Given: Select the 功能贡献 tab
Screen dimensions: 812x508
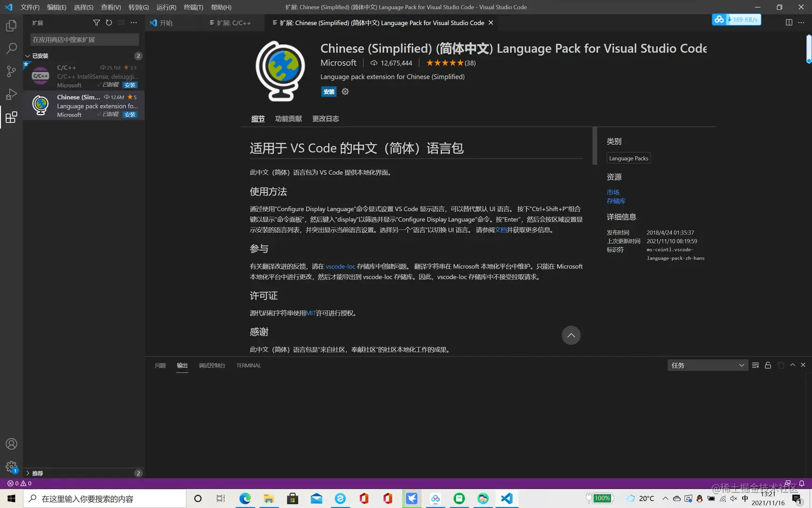Looking at the screenshot, I should pos(288,119).
